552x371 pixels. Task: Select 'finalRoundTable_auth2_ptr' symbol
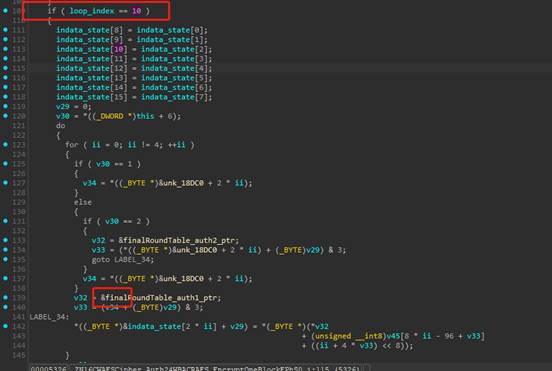[178, 240]
